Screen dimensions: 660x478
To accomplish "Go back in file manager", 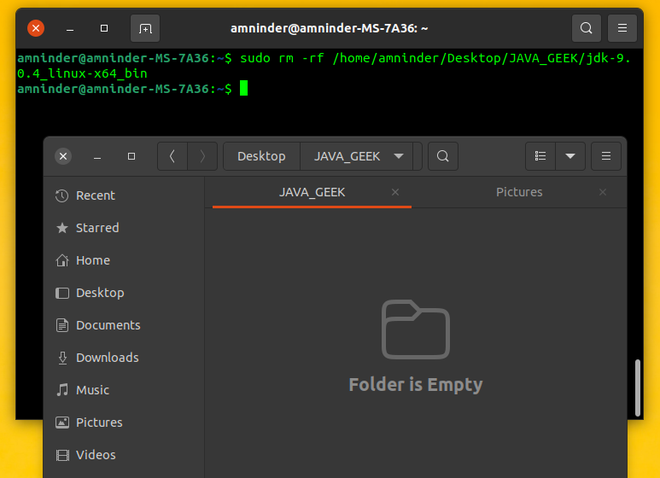I will click(173, 157).
